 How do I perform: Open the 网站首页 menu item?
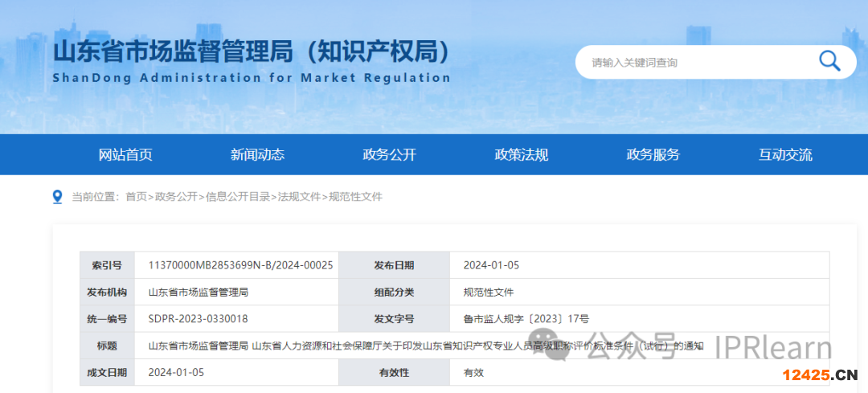tap(125, 155)
